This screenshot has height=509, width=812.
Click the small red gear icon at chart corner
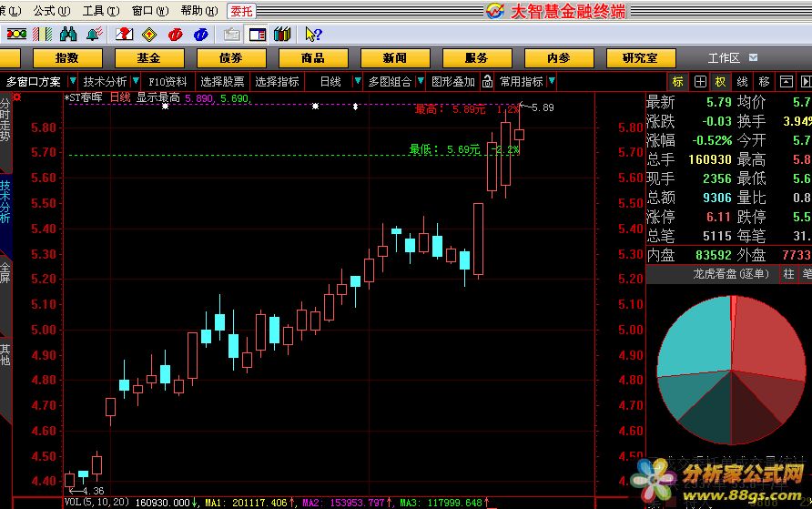click(16, 97)
